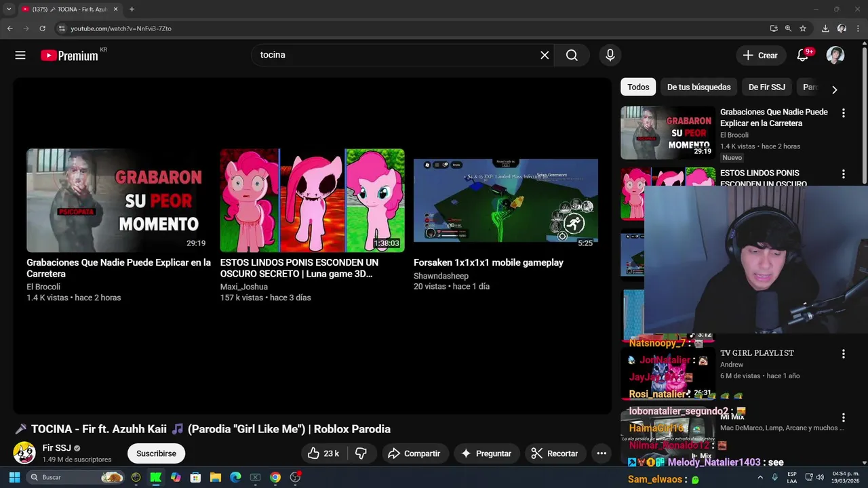Select the De Fir SSJ chip

(x=767, y=87)
